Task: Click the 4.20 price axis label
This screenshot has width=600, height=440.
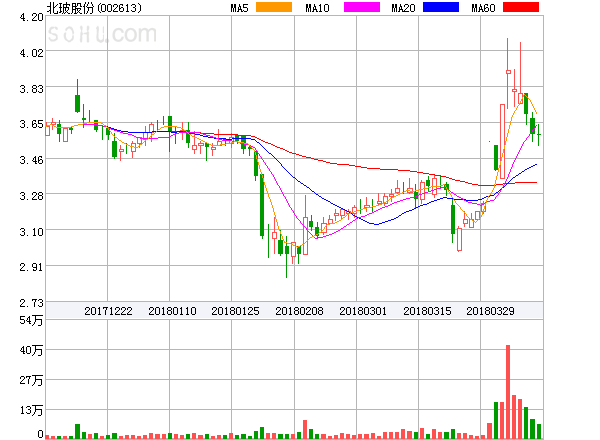Action: [31, 17]
